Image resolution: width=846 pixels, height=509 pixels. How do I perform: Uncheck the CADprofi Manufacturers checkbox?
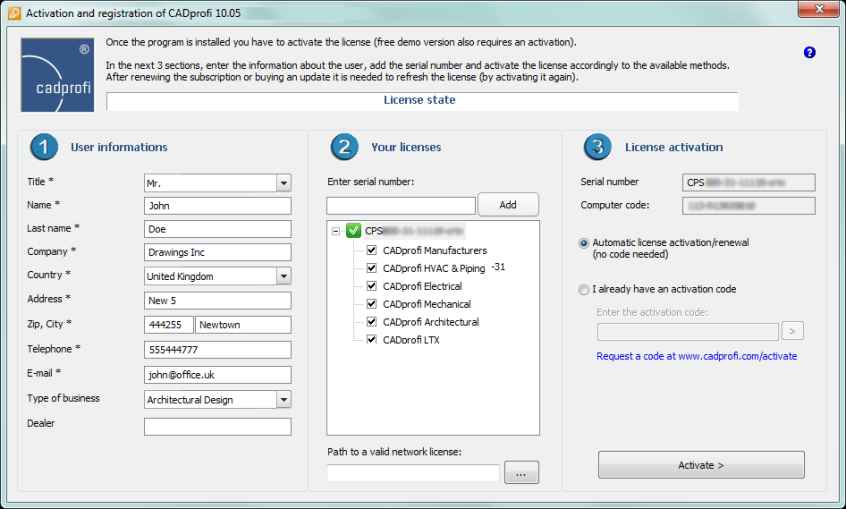(372, 250)
